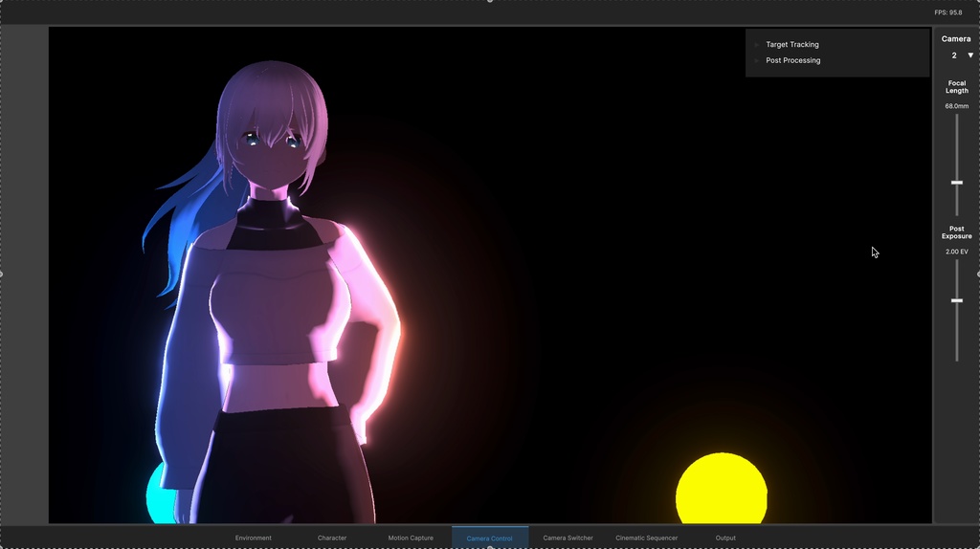The width and height of the screenshot is (980, 549).
Task: Open the Output tab
Action: point(725,538)
